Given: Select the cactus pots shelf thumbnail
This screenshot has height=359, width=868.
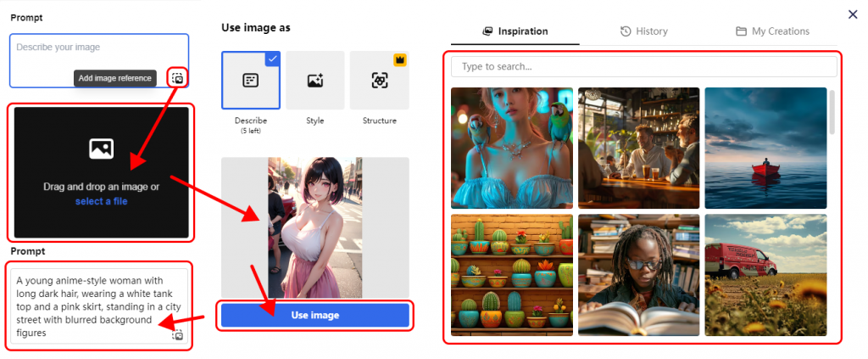Looking at the screenshot, I should coord(511,274).
